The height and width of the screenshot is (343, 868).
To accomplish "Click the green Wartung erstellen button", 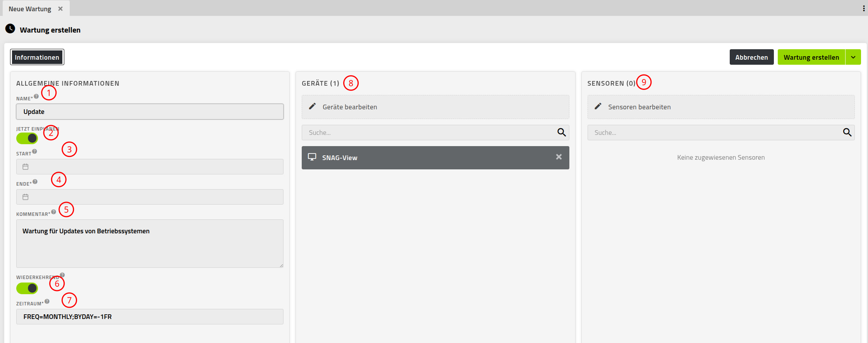I will click(811, 57).
